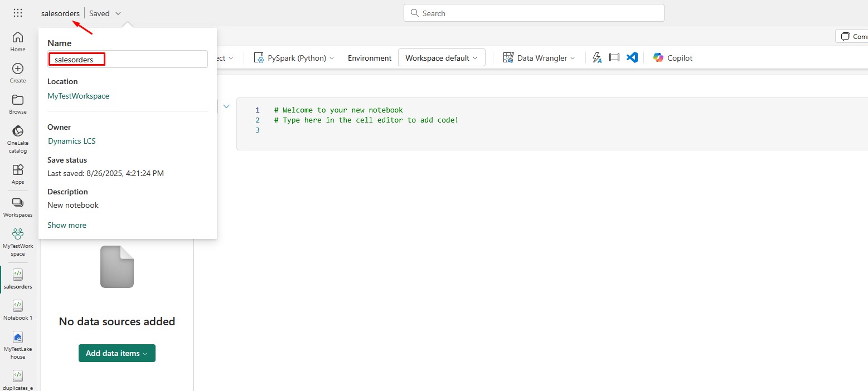Click Environment label in toolbar
The width and height of the screenshot is (868, 391).
[370, 58]
